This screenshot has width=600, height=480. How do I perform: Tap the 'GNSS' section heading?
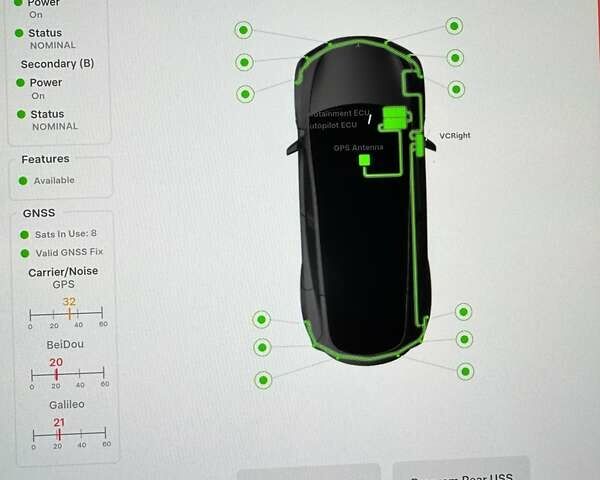click(39, 213)
